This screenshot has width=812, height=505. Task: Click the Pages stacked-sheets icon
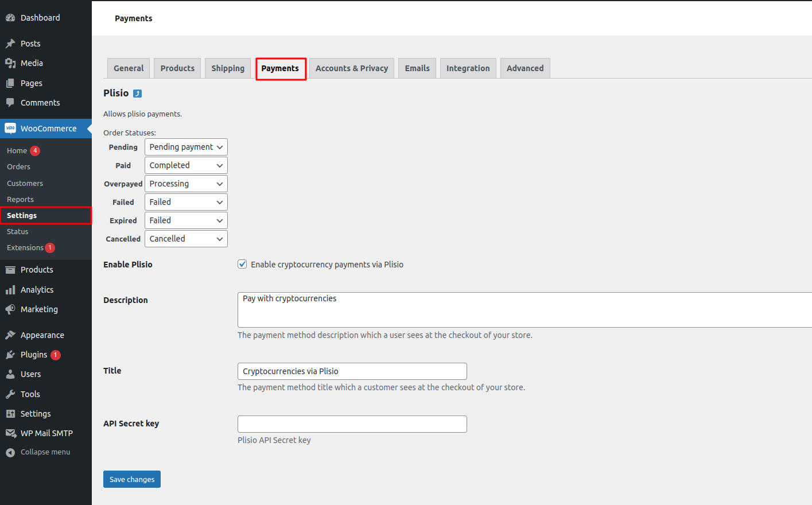coord(10,83)
